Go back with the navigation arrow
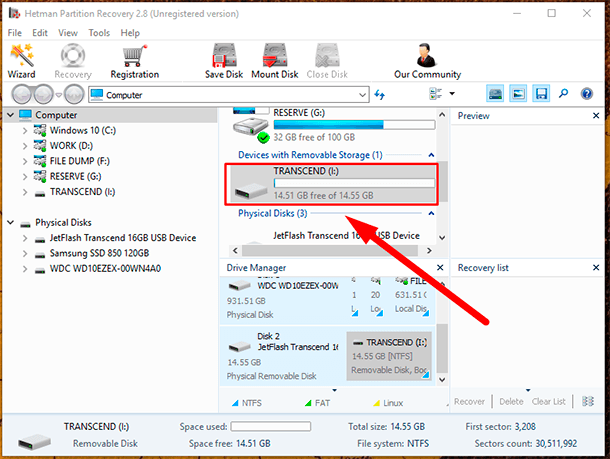 [22, 95]
